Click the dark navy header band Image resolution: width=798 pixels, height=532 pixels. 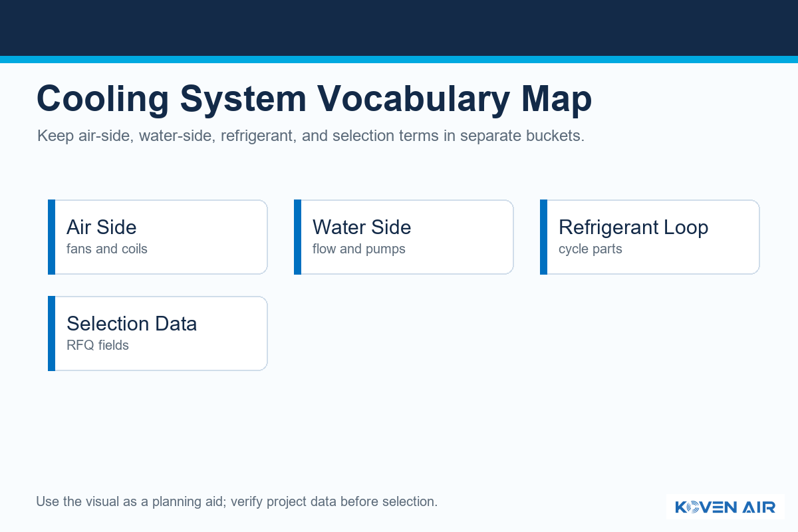click(x=399, y=28)
